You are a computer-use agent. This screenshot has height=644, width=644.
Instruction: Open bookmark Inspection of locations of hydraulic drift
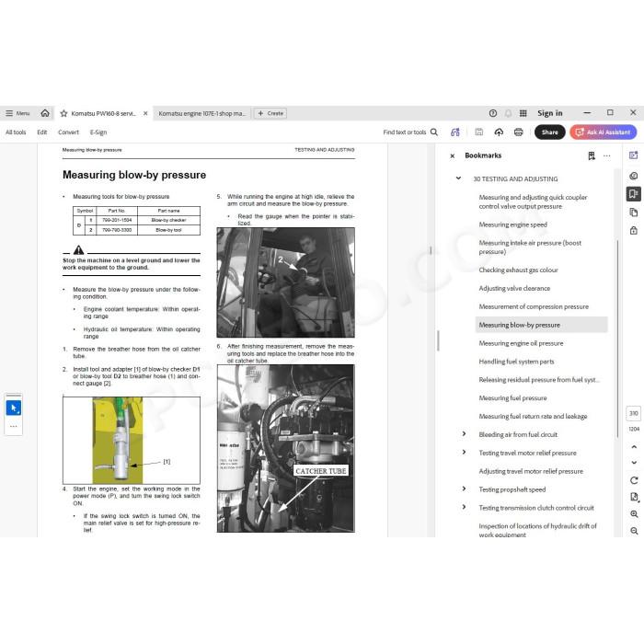[x=537, y=530]
